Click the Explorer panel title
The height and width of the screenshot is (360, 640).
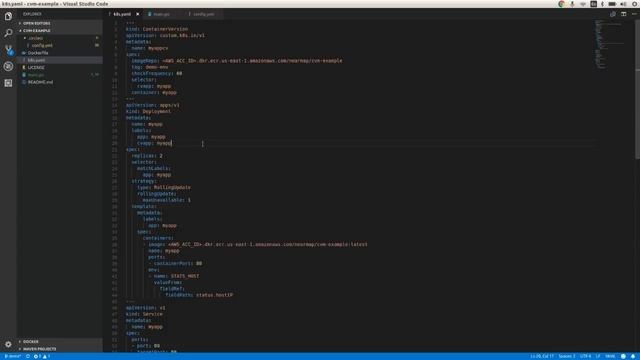click(32, 14)
